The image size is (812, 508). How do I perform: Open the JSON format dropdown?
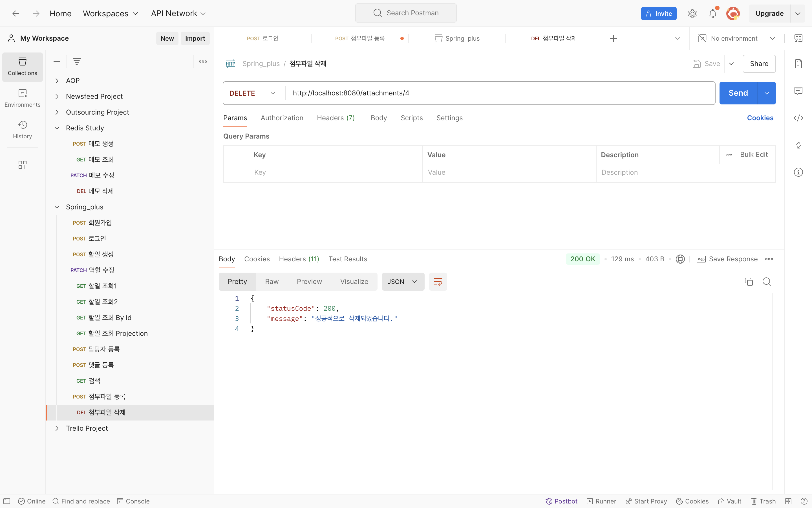(403, 282)
